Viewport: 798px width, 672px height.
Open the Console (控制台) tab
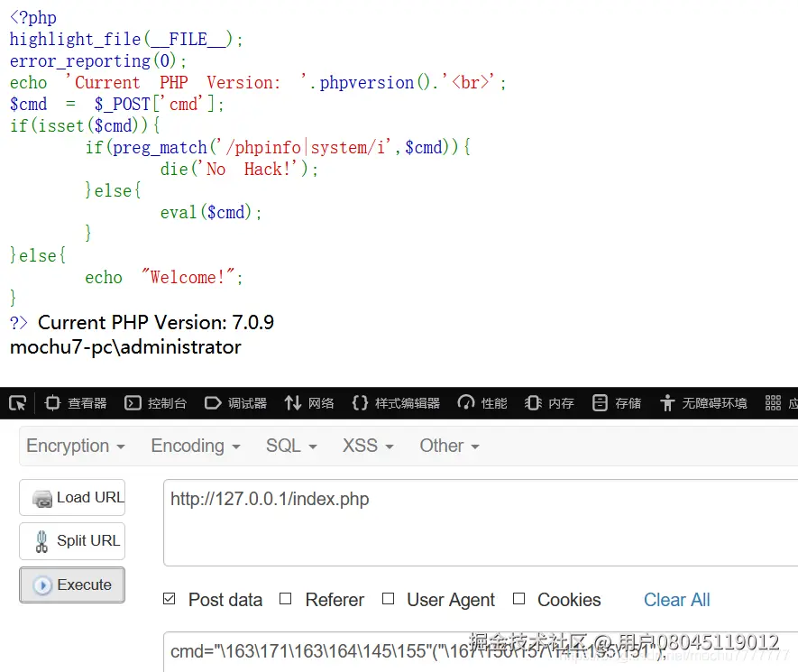[x=155, y=403]
